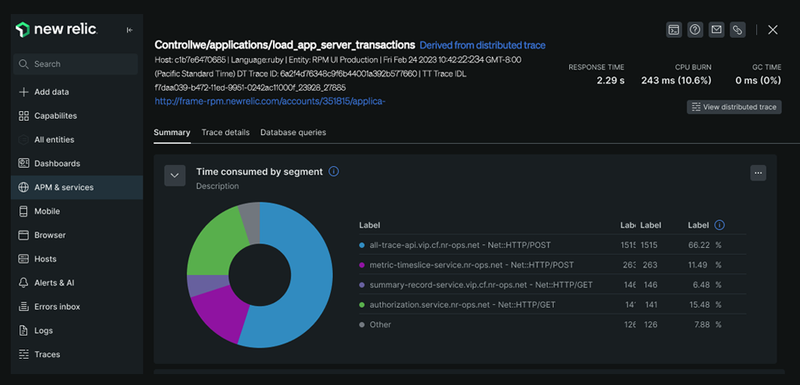Navigate to Browser monitoring
Image resolution: width=800 pixels, height=385 pixels.
click(x=50, y=235)
